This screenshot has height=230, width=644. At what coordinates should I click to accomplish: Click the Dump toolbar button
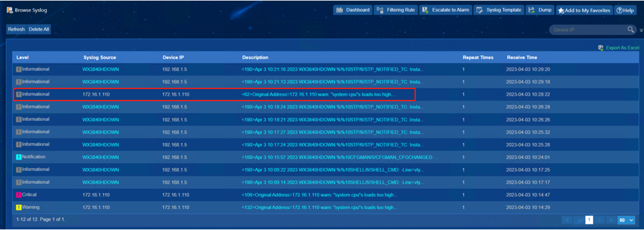(x=540, y=10)
